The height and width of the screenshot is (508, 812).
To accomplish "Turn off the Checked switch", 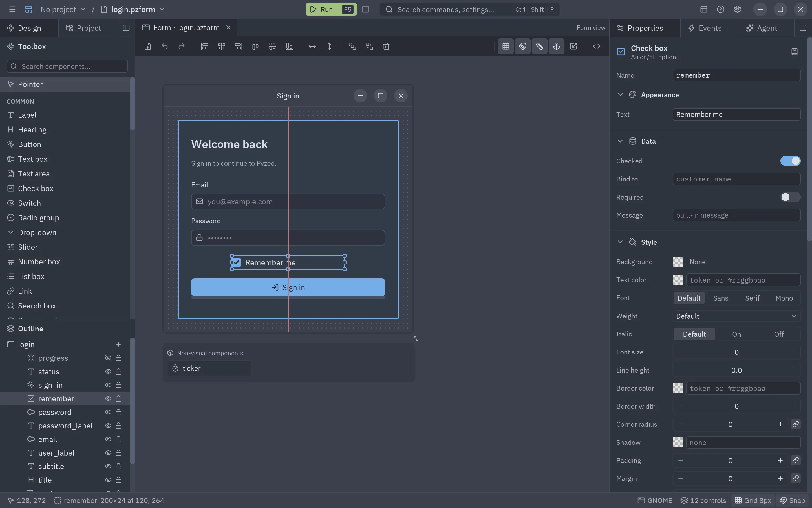I will (x=790, y=161).
